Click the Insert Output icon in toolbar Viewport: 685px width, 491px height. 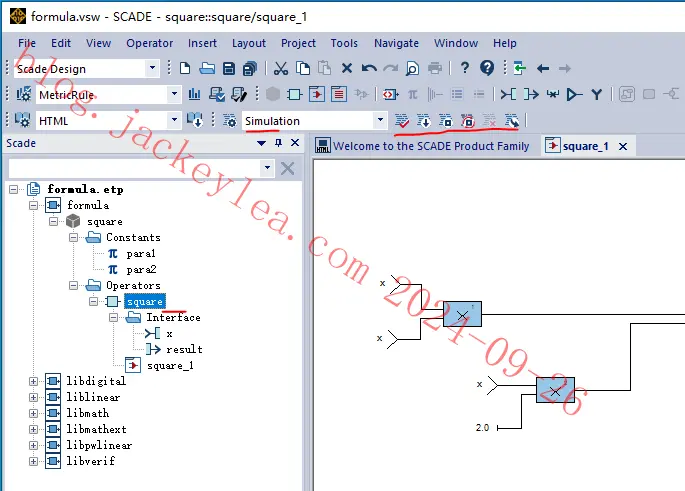coord(531,94)
